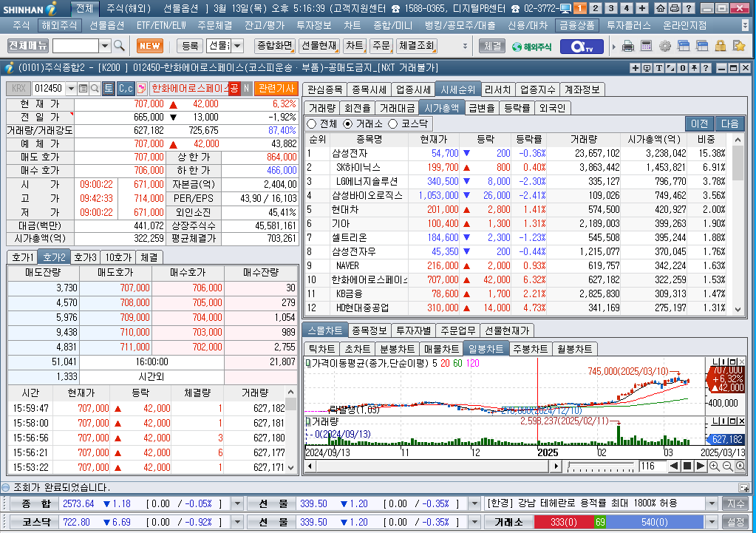
Task: Toggle the 토 button next to stock code
Action: (x=109, y=88)
